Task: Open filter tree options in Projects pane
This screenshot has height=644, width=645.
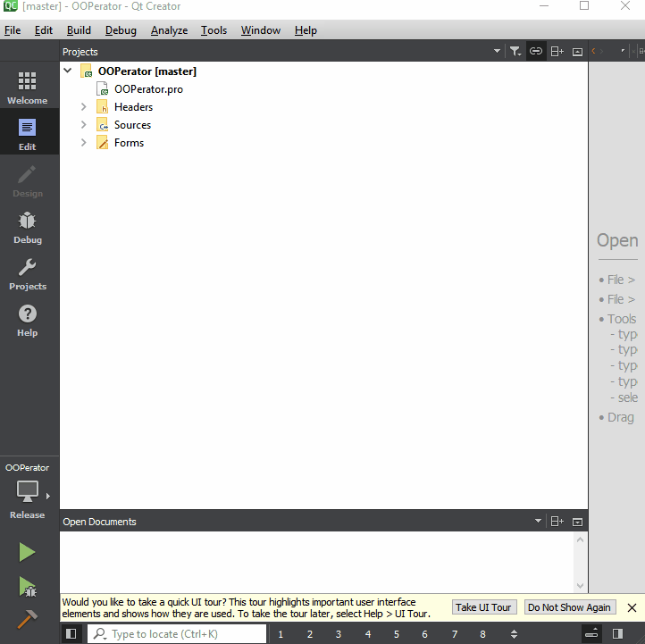Action: click(x=515, y=52)
